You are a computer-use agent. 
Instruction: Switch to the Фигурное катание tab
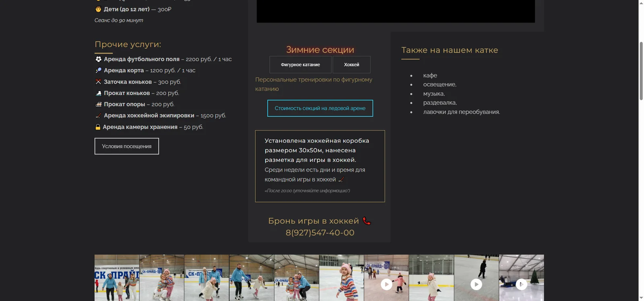300,65
